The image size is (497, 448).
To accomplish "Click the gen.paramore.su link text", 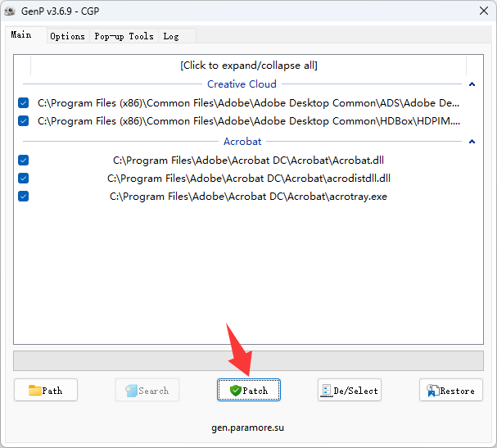I will [247, 428].
